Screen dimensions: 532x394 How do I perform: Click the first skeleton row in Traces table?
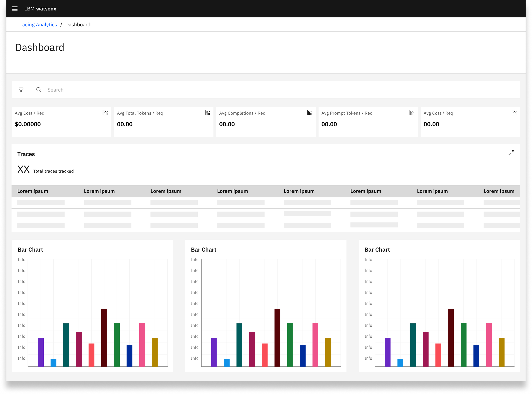tap(266, 203)
